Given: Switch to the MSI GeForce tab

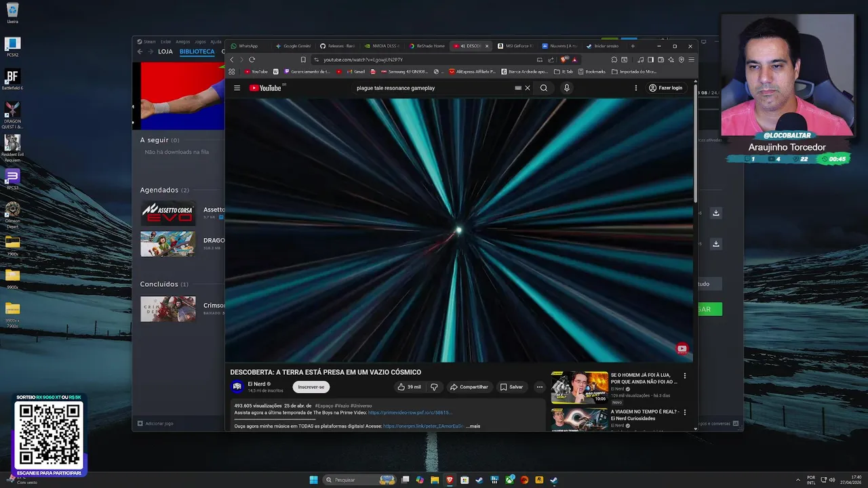Looking at the screenshot, I should pyautogui.click(x=515, y=46).
